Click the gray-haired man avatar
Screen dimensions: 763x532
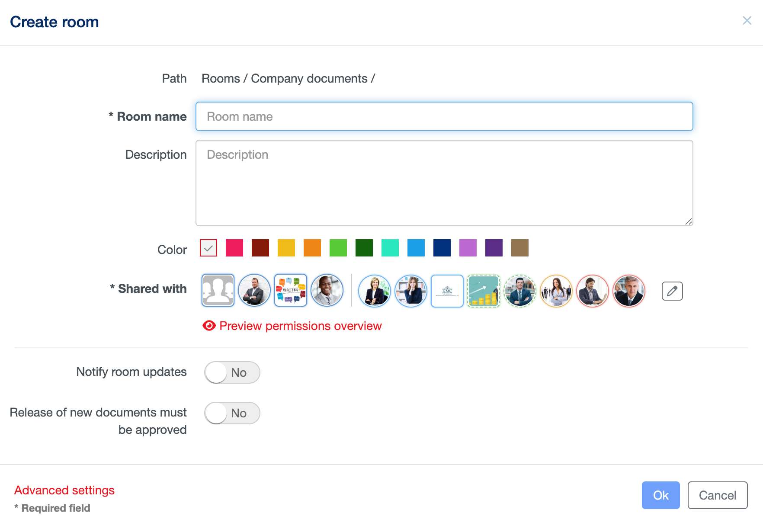(629, 291)
